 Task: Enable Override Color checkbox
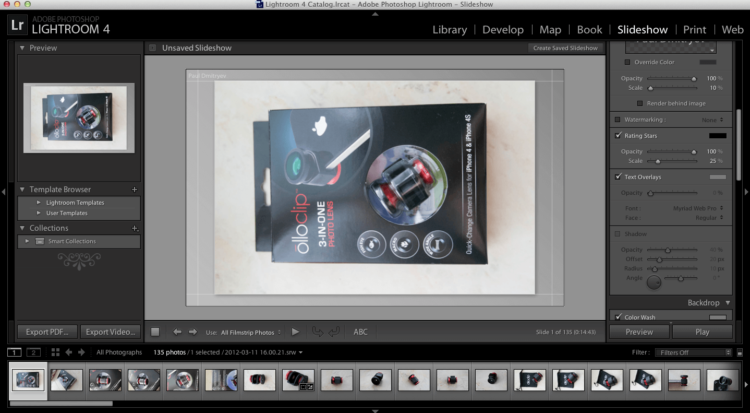627,62
